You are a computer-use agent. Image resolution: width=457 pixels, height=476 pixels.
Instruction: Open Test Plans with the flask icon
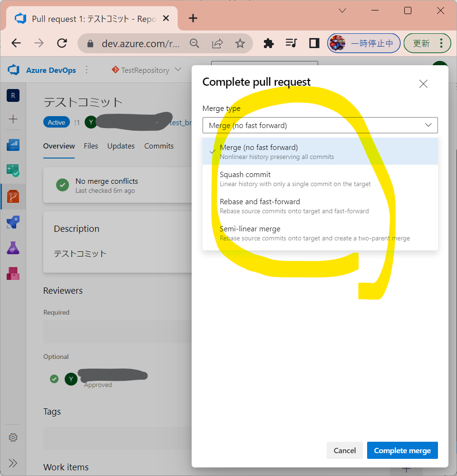click(x=13, y=248)
